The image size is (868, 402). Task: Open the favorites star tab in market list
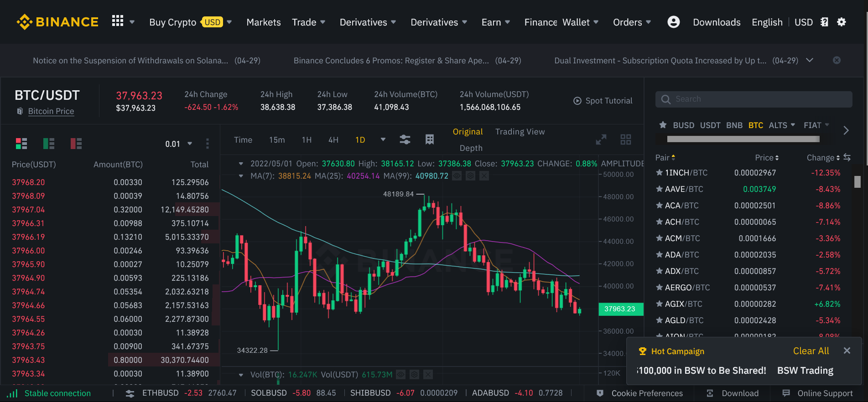coord(663,125)
